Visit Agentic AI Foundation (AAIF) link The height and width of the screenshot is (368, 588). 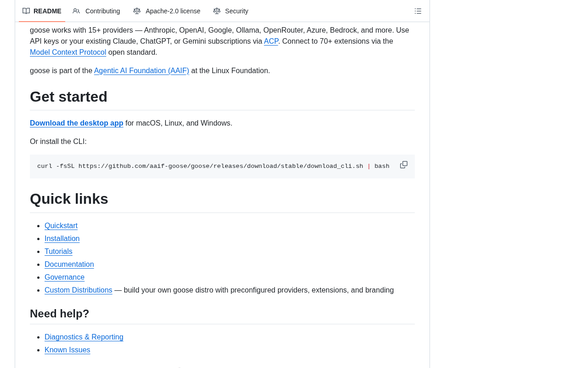[x=141, y=71]
